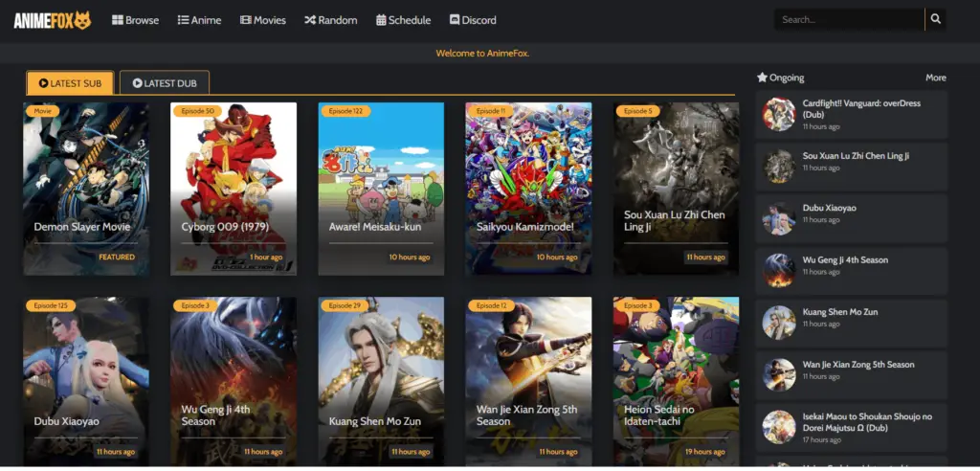The width and height of the screenshot is (980, 471).
Task: Open the Discord link text
Action: tap(479, 20)
